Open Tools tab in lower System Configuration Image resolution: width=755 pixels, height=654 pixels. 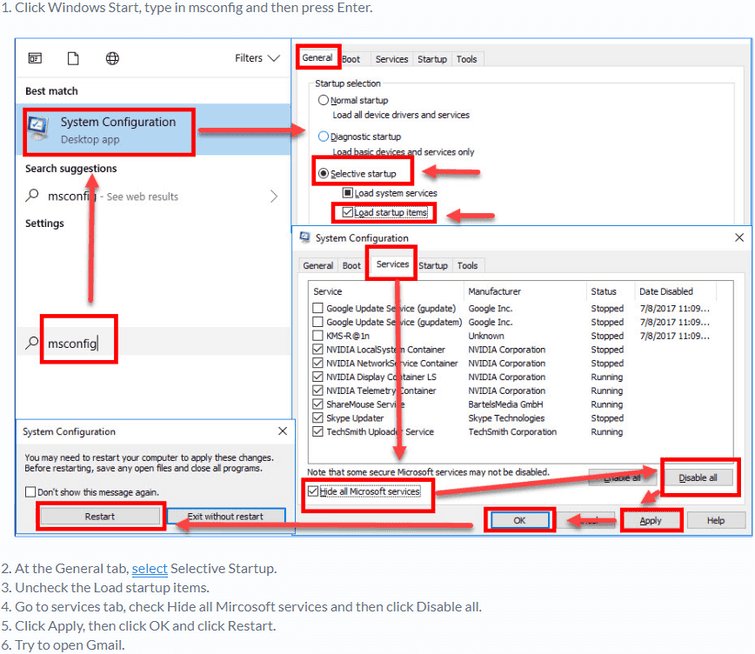tap(468, 265)
